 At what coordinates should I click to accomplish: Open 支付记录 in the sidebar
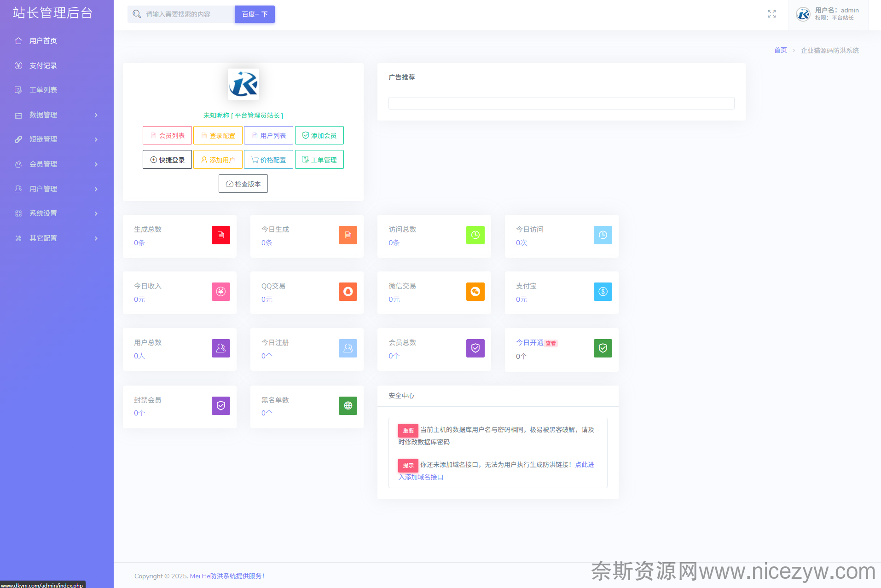pos(43,66)
